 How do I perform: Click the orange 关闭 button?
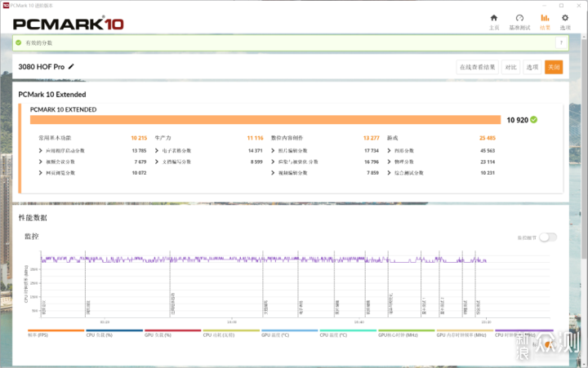[x=554, y=67]
